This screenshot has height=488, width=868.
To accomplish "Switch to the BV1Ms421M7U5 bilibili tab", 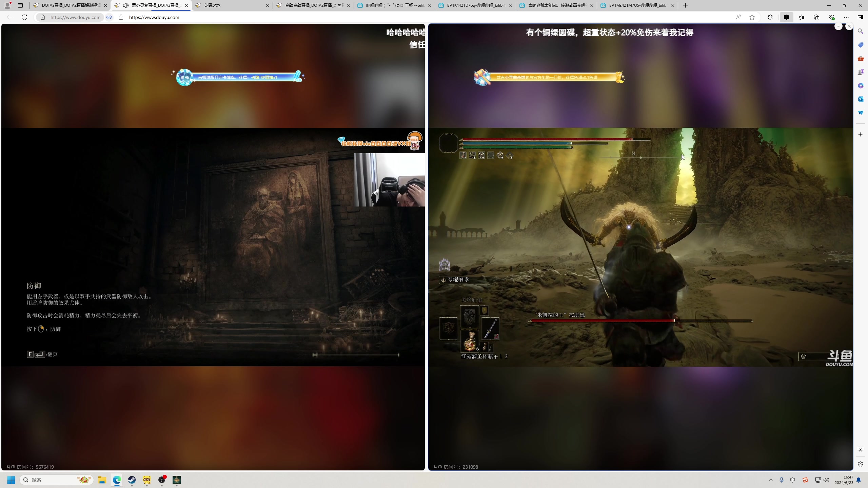I will click(x=638, y=5).
